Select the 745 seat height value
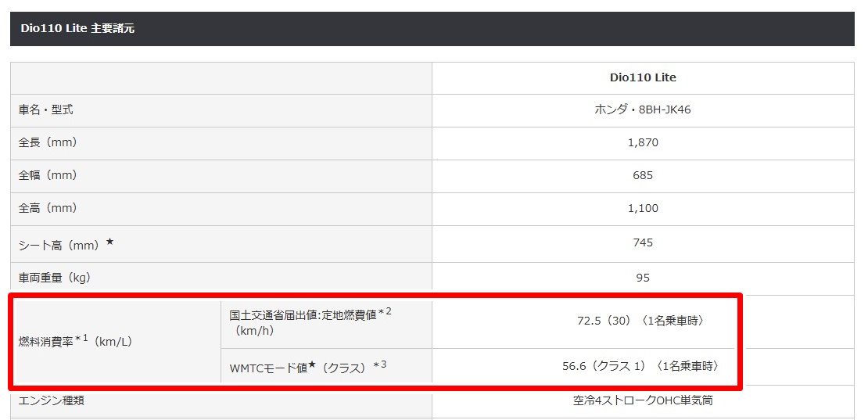 [x=642, y=243]
